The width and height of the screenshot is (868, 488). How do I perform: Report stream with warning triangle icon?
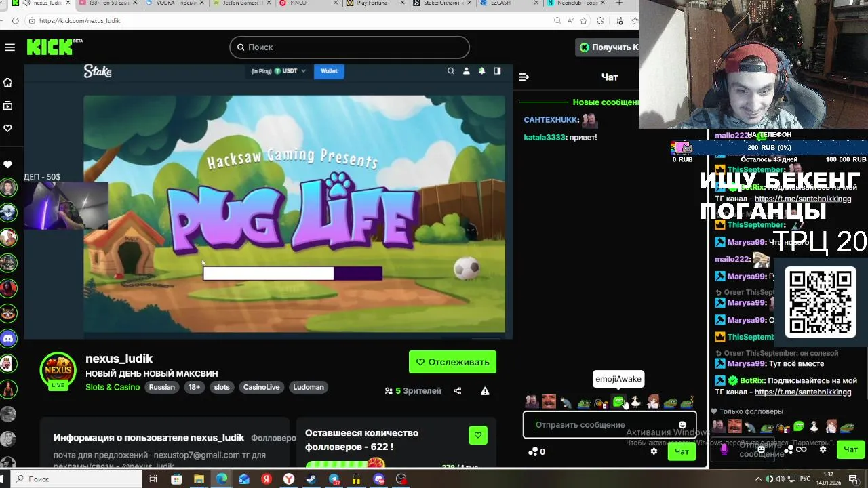485,391
